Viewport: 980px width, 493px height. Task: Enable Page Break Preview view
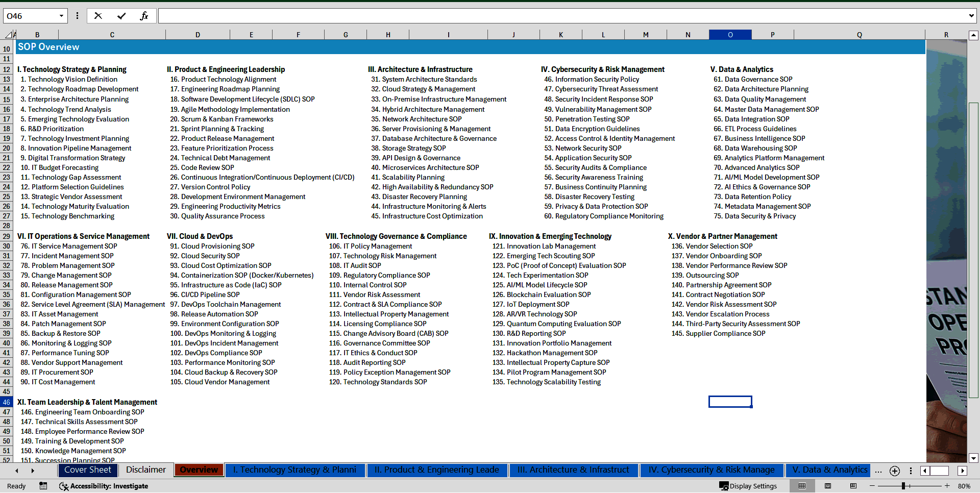[x=853, y=486]
